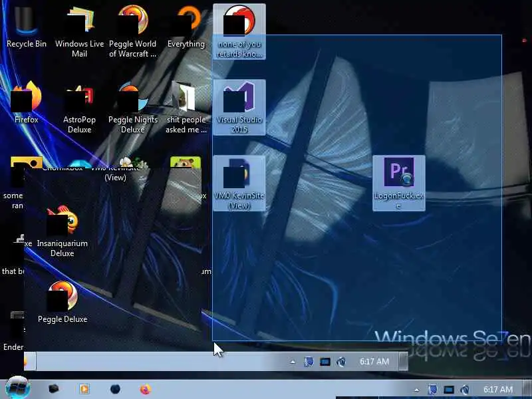Click the AstroPop Deluxe game icon
The width and height of the screenshot is (532, 399).
(x=79, y=107)
